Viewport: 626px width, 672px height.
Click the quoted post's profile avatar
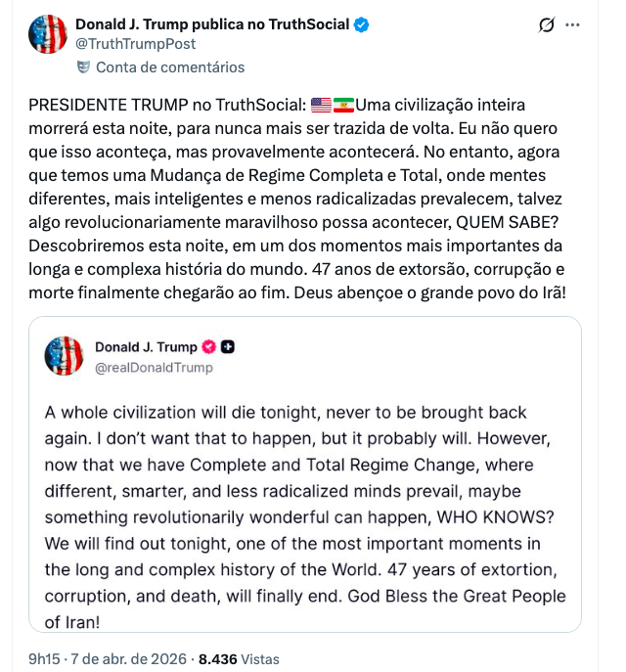coord(65,356)
